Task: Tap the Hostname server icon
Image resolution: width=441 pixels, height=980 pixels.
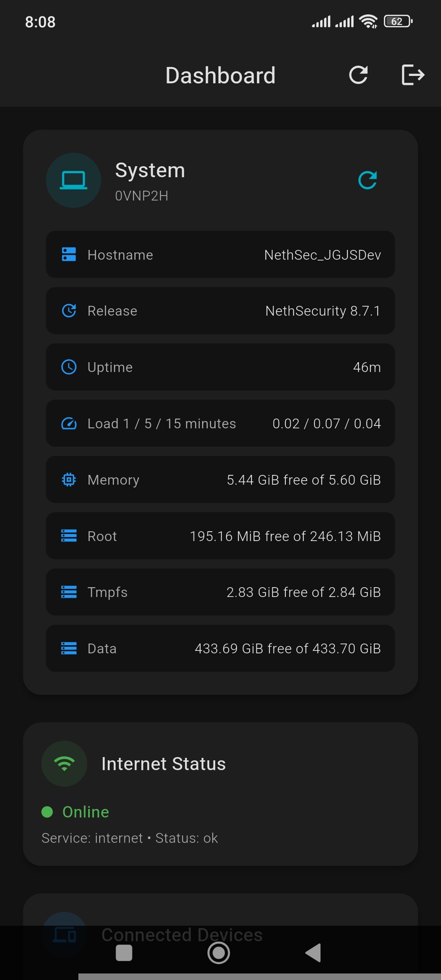Action: coord(69,254)
